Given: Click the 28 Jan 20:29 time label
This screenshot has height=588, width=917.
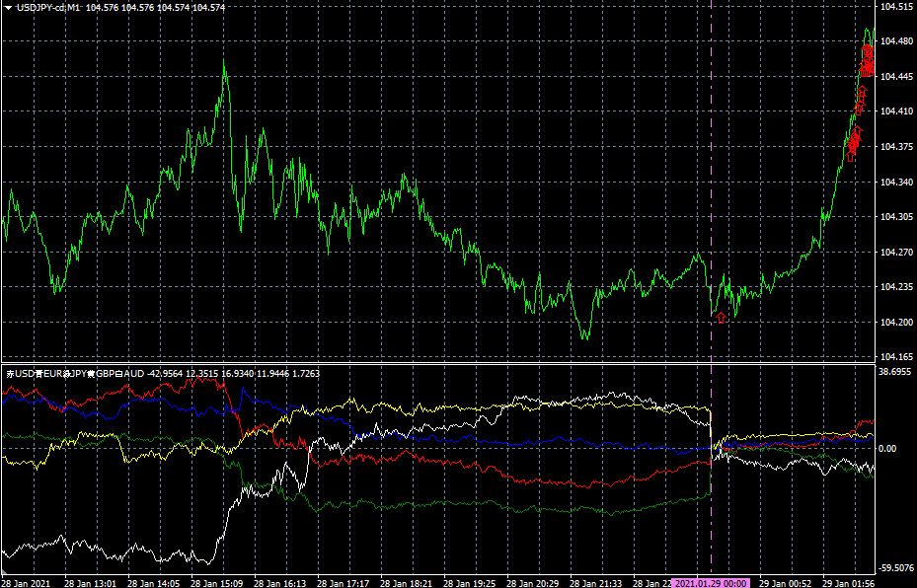Looking at the screenshot, I should (x=532, y=583).
